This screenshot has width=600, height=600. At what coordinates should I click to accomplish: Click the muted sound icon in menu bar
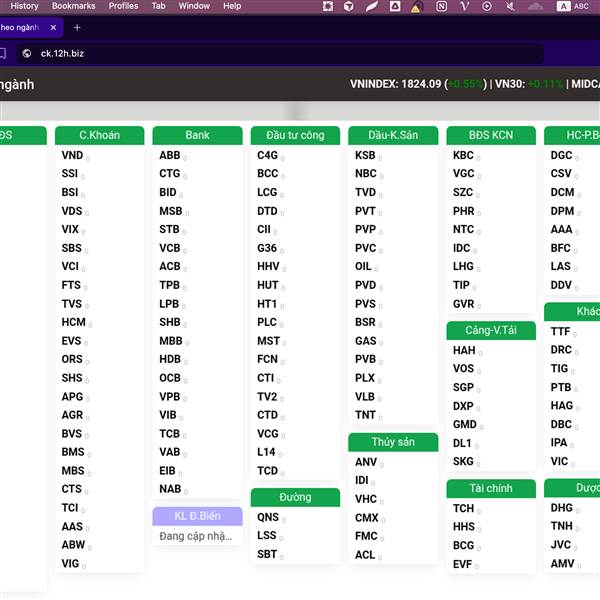pos(510,6)
